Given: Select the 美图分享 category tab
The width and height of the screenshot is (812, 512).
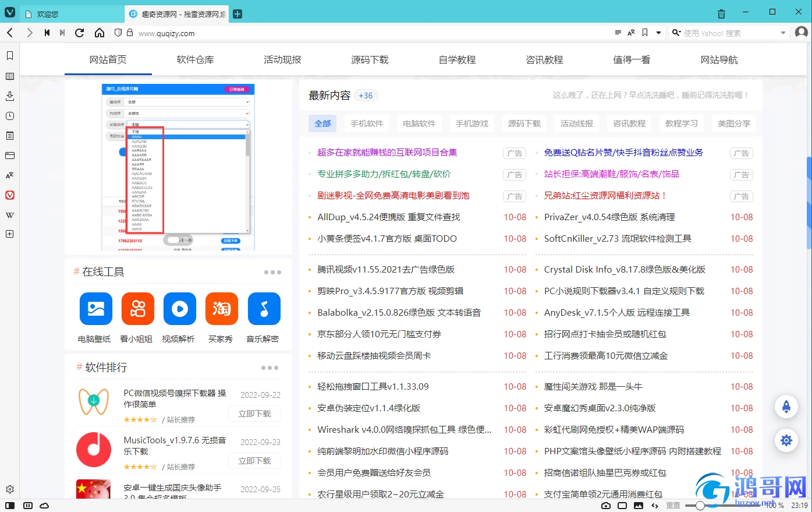Looking at the screenshot, I should click(734, 123).
